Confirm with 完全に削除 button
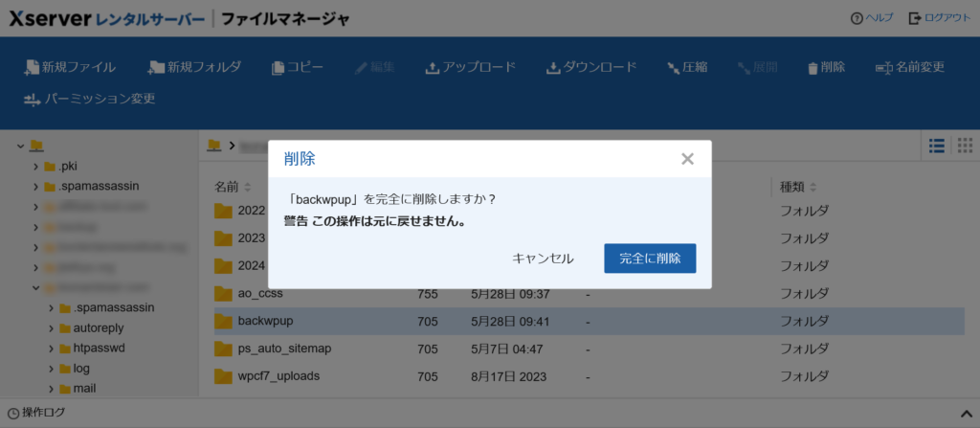The height and width of the screenshot is (428, 980). pos(650,259)
